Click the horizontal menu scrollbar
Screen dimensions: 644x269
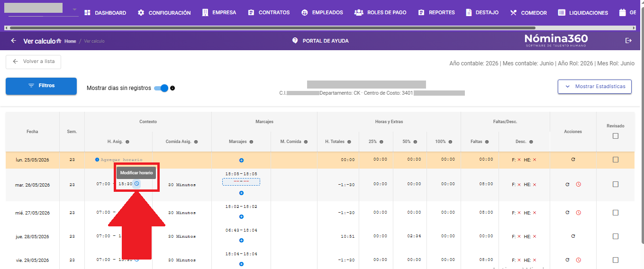270,28
